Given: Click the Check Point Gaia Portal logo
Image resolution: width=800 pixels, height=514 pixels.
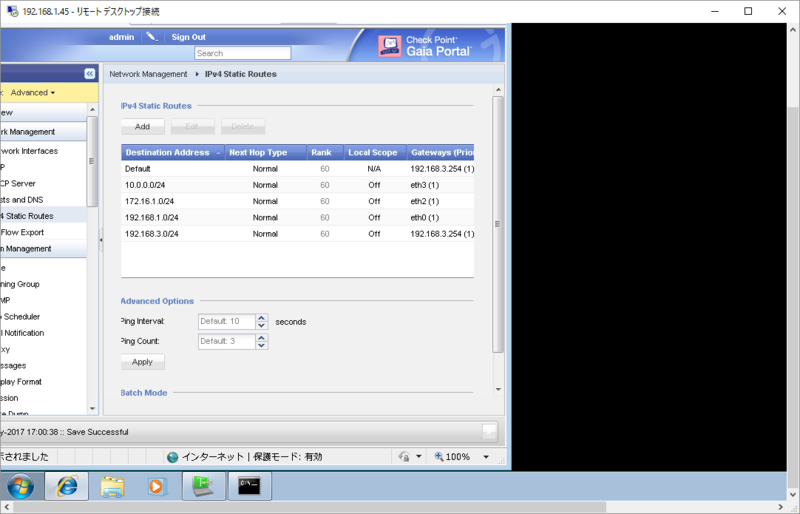Looking at the screenshot, I should click(424, 46).
